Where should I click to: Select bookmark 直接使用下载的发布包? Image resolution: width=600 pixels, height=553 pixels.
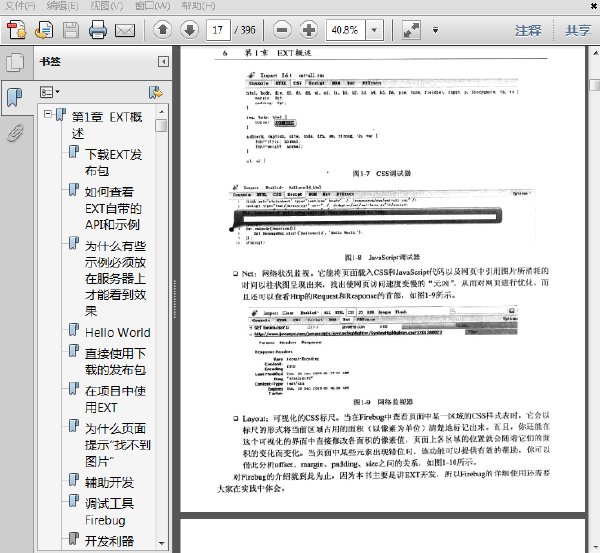[115, 361]
